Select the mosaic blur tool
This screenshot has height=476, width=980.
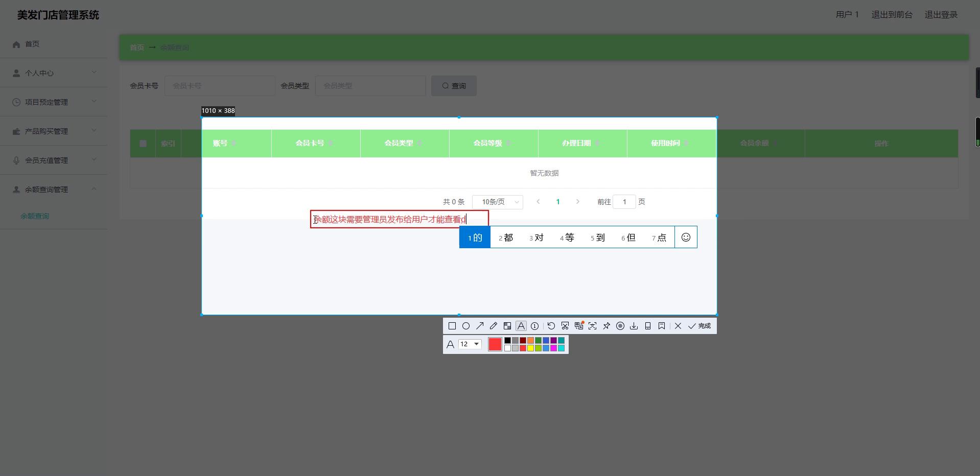(507, 326)
